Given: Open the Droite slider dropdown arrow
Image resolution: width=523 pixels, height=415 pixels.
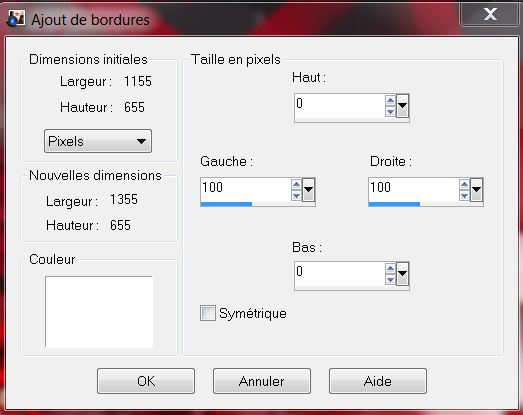Looking at the screenshot, I should click(476, 190).
